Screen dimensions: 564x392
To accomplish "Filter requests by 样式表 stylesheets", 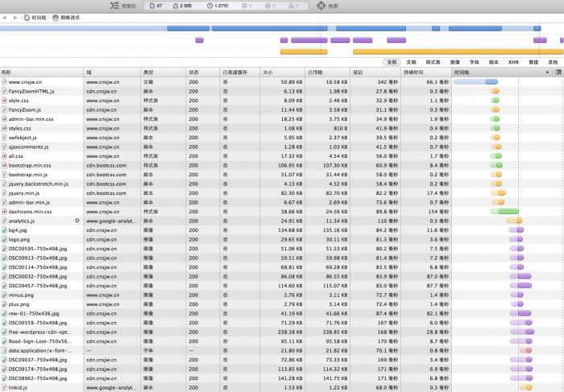I will (433, 62).
